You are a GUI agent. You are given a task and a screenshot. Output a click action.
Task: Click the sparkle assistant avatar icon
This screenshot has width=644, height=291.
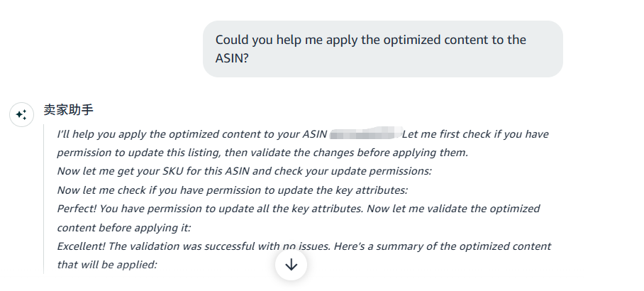coord(21,114)
